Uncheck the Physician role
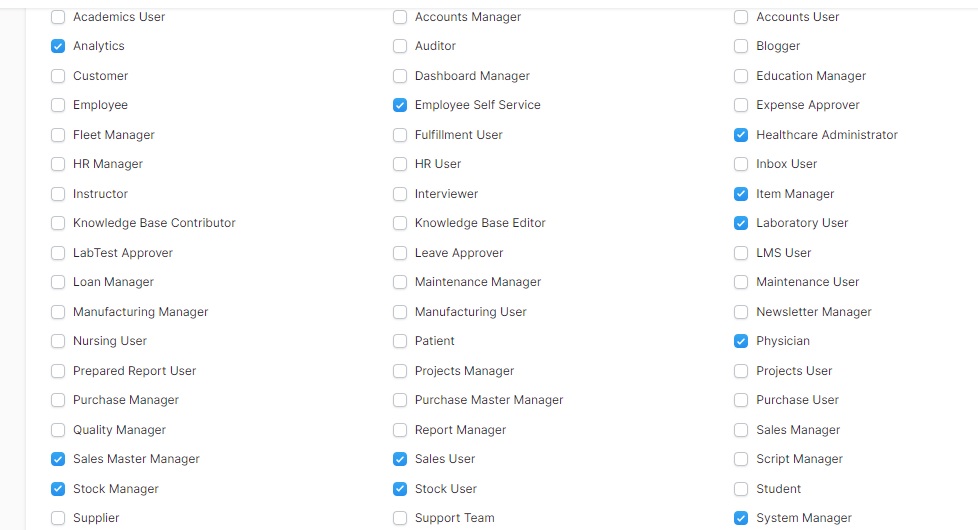 pos(741,341)
